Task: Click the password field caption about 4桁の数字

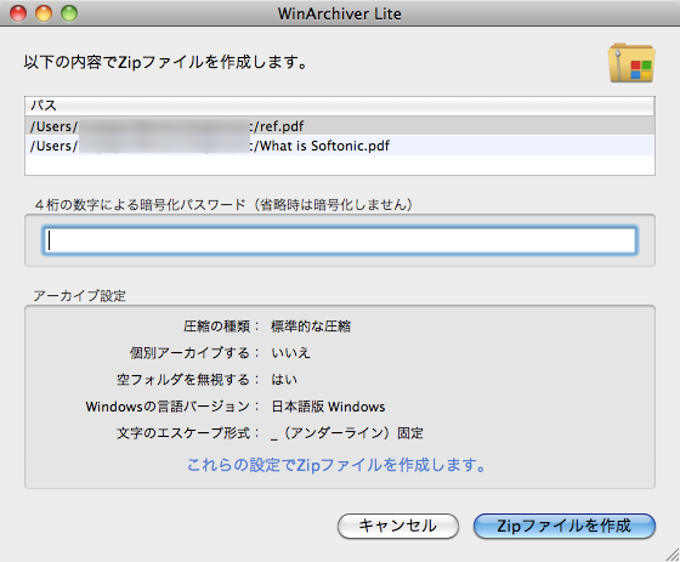Action: click(224, 205)
